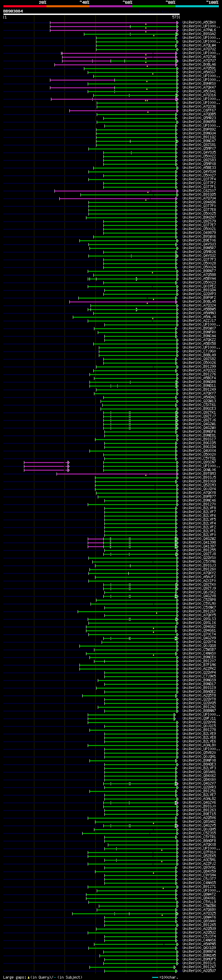The width and height of the screenshot is (222, 980).
Task: Select hit label UniRef100_B9P892
Action: point(199,129)
